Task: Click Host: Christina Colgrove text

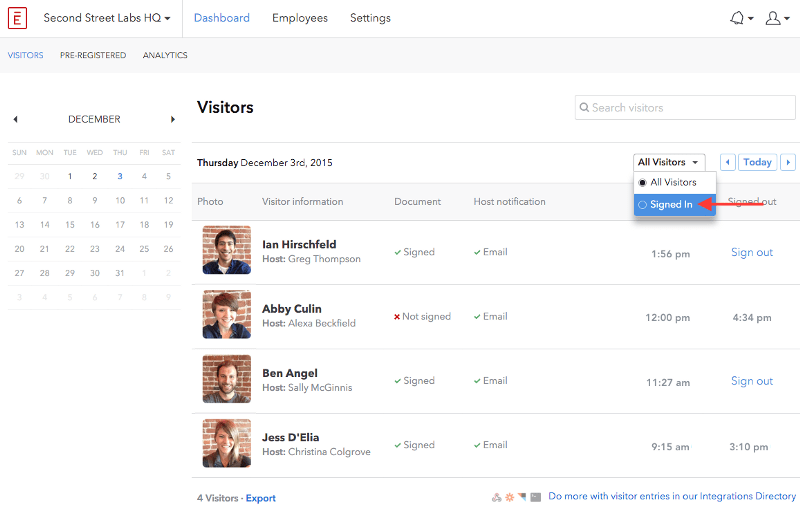Action: [x=316, y=452]
